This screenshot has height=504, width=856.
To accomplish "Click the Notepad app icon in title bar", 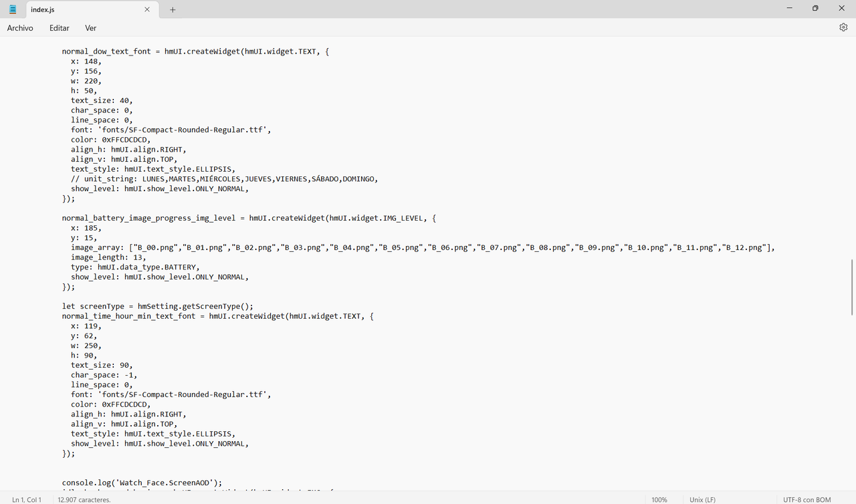I will click(13, 9).
